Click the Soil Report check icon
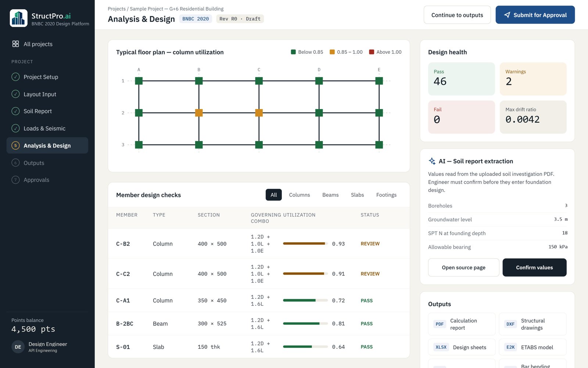Screen dimensions: 588x368 tap(15, 111)
